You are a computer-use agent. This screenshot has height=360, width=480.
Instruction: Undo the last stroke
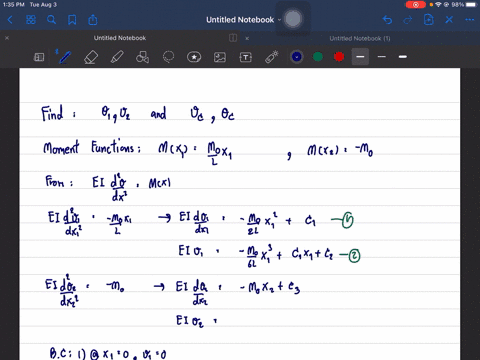[x=387, y=20]
